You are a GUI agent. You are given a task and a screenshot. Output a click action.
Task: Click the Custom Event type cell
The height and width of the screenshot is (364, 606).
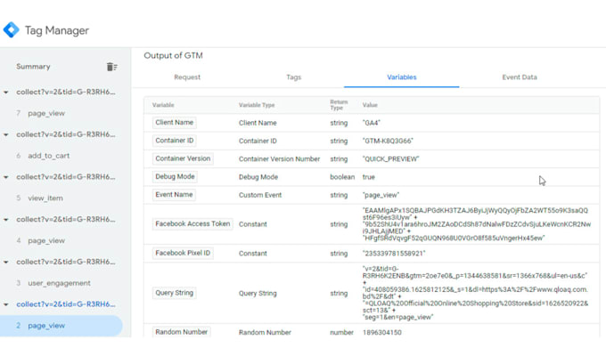(x=260, y=195)
